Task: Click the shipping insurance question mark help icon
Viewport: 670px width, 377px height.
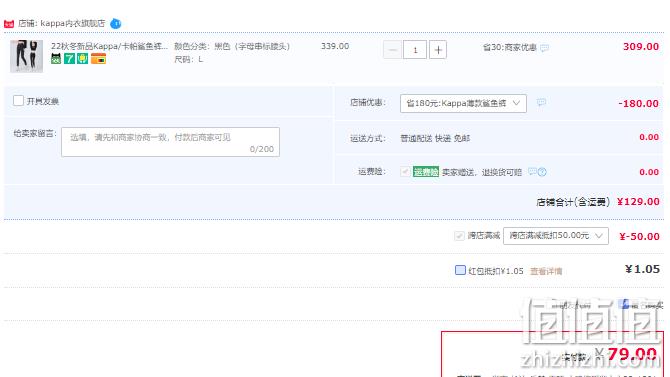Action: pos(542,172)
